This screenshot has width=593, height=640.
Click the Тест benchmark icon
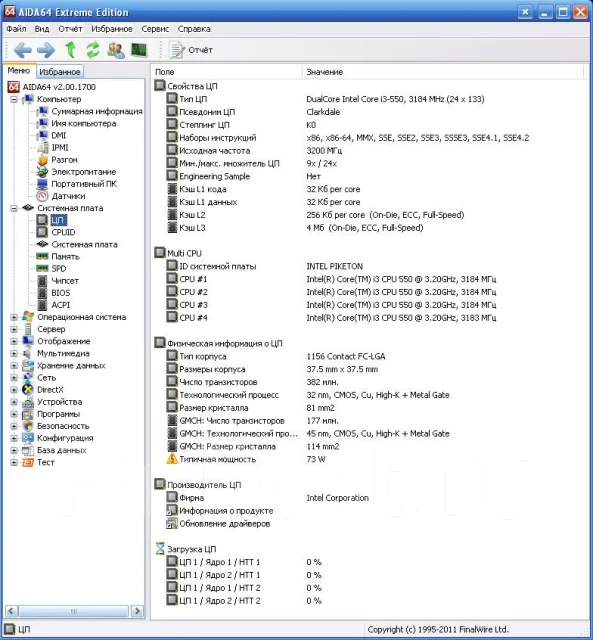click(28, 462)
